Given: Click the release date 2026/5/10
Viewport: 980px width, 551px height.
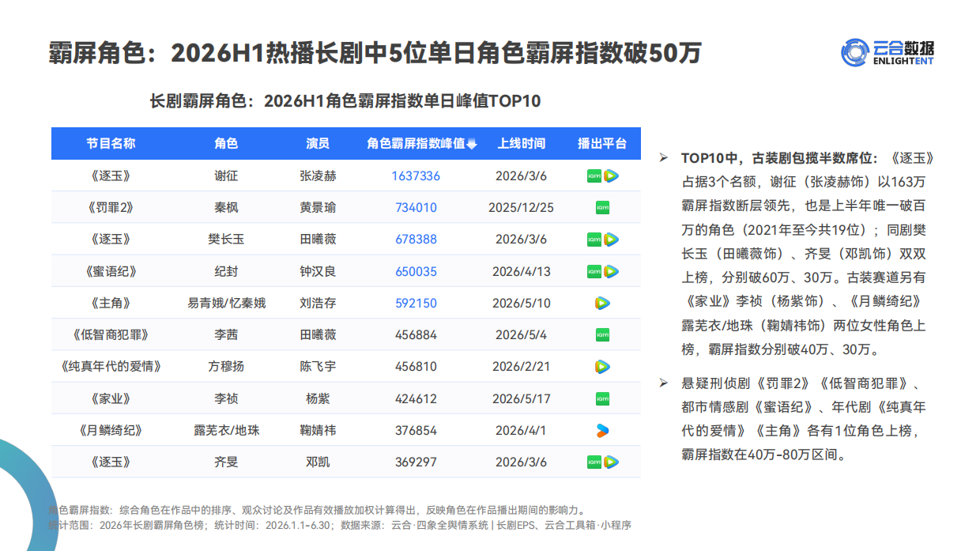Looking at the screenshot, I should [x=521, y=303].
